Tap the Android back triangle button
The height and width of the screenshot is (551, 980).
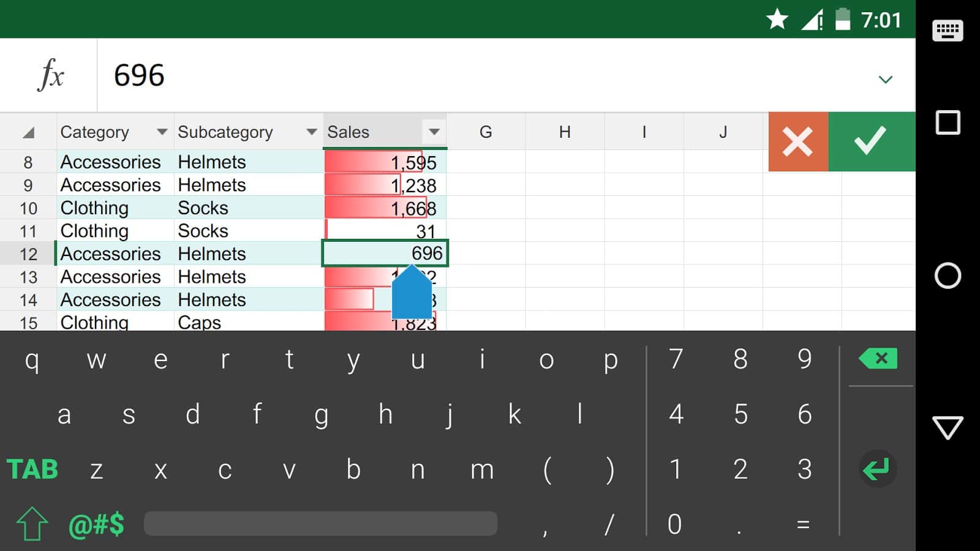point(947,427)
